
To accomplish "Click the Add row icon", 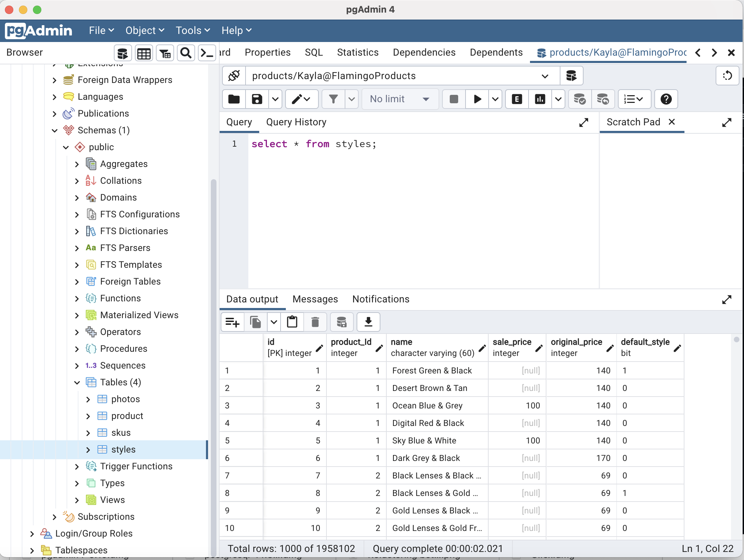I will pos(232,322).
